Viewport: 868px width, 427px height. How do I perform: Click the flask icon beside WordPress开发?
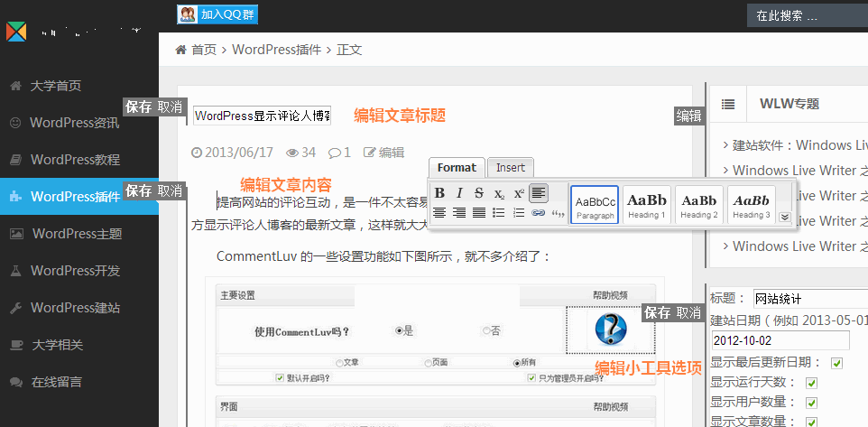click(16, 271)
